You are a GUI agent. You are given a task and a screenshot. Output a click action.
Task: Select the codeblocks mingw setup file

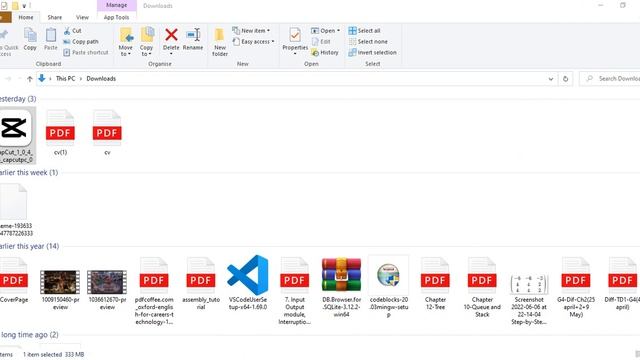pyautogui.click(x=389, y=287)
